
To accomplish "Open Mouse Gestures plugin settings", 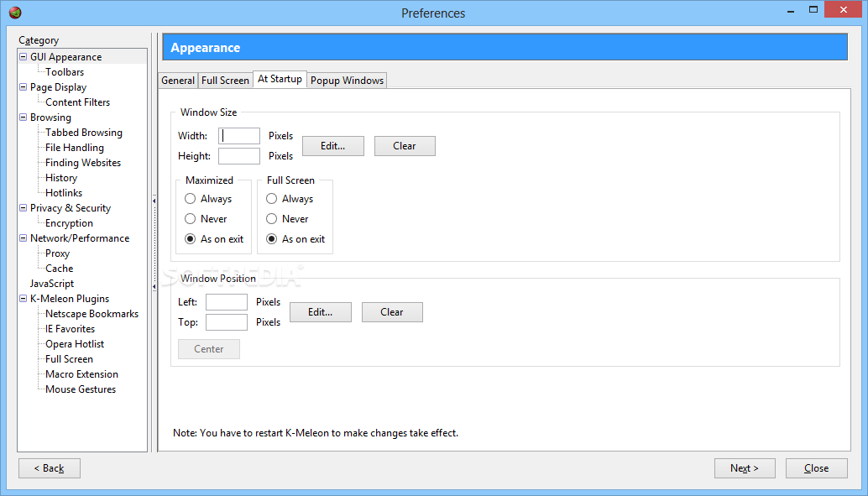I will click(81, 389).
